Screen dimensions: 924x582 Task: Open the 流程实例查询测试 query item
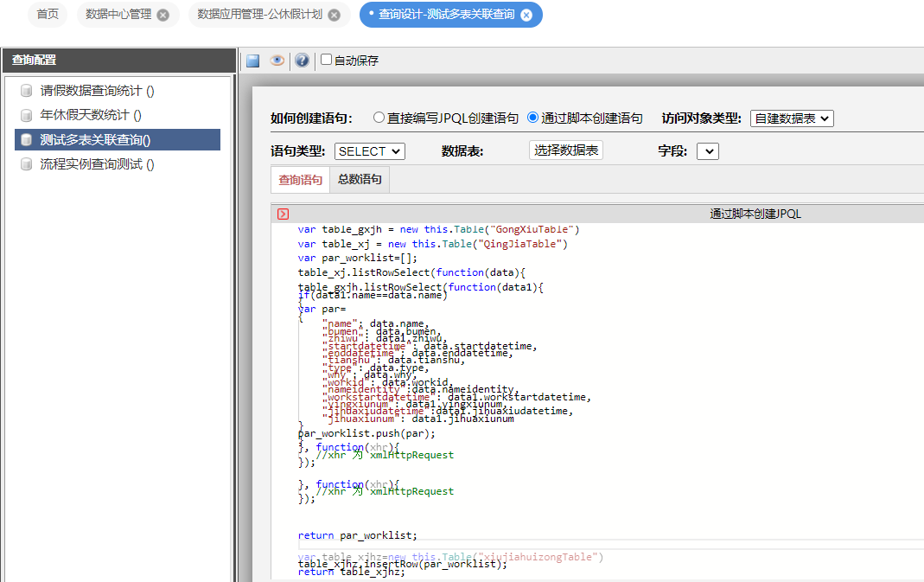(x=97, y=164)
